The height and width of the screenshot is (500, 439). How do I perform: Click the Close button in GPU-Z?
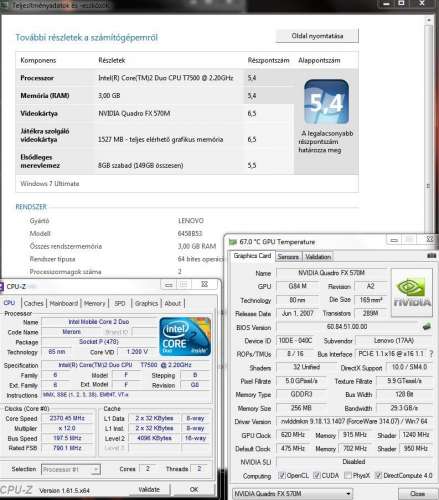coord(417,493)
